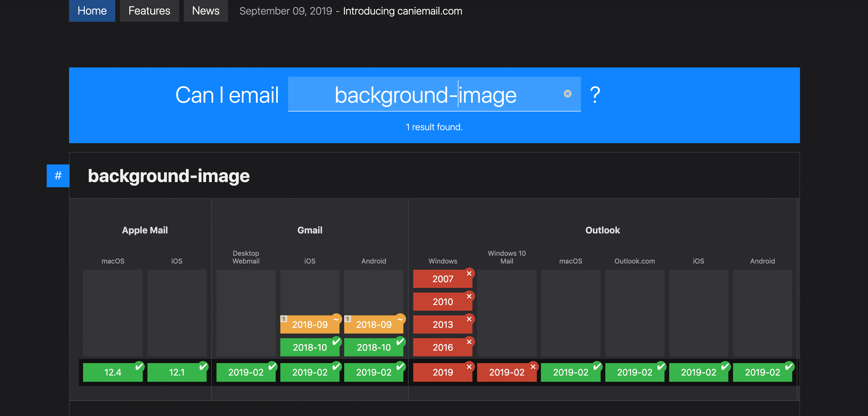868x416 pixels.
Task: Select Outlook Android 2019-02 cell
Action: point(763,372)
